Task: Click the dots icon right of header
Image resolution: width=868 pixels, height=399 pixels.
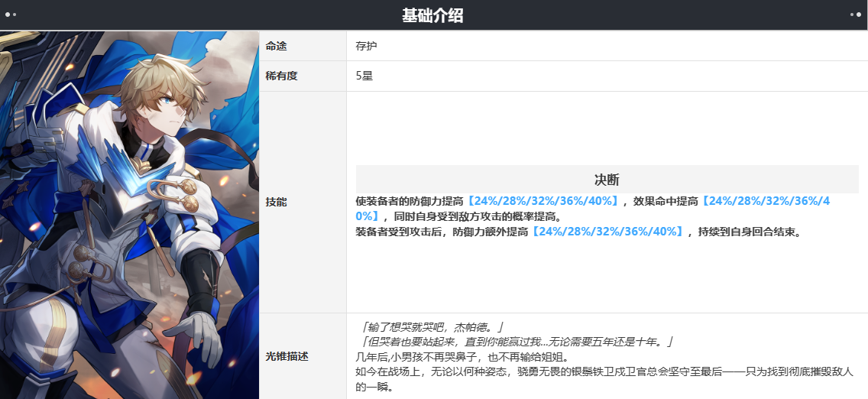Action: 856,15
